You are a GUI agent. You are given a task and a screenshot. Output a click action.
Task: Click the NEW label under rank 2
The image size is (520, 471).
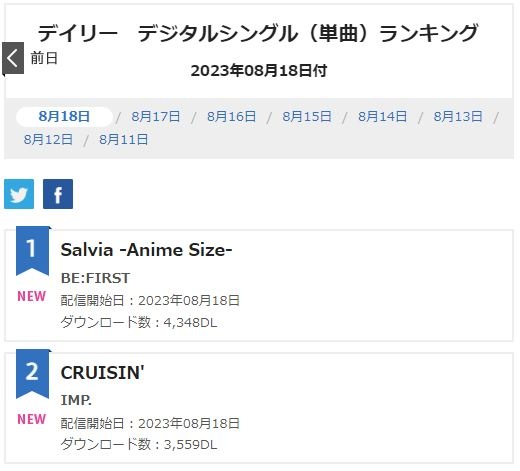pos(32,419)
